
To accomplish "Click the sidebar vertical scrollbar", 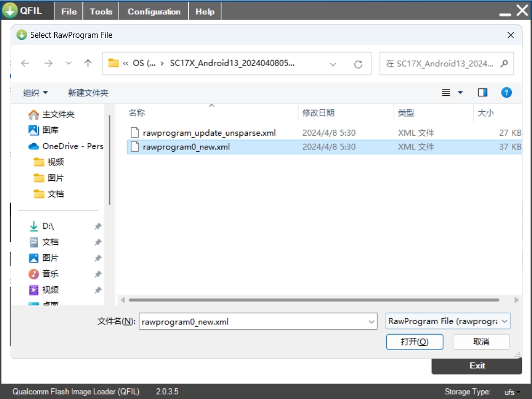I will tap(110, 160).
